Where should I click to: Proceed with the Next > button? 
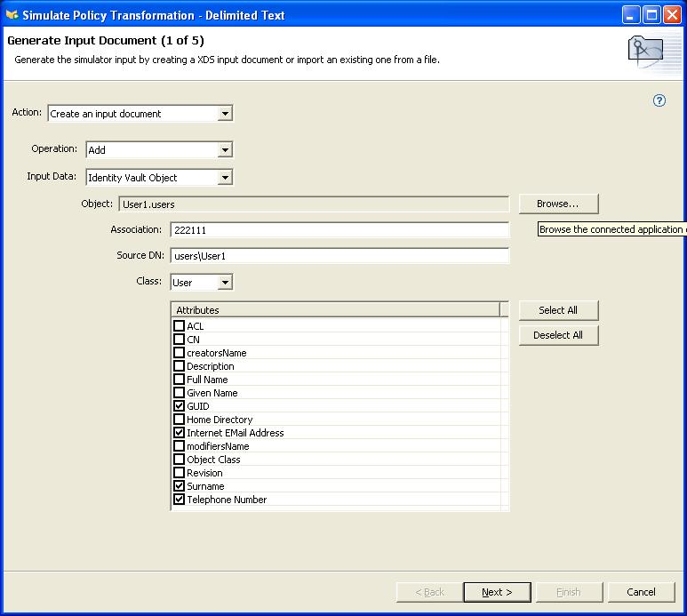pos(497,592)
